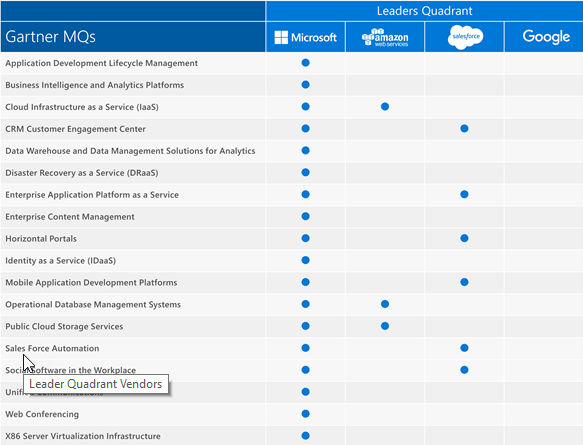Click Microsoft dot for X86 Server Virtualization

click(x=306, y=436)
